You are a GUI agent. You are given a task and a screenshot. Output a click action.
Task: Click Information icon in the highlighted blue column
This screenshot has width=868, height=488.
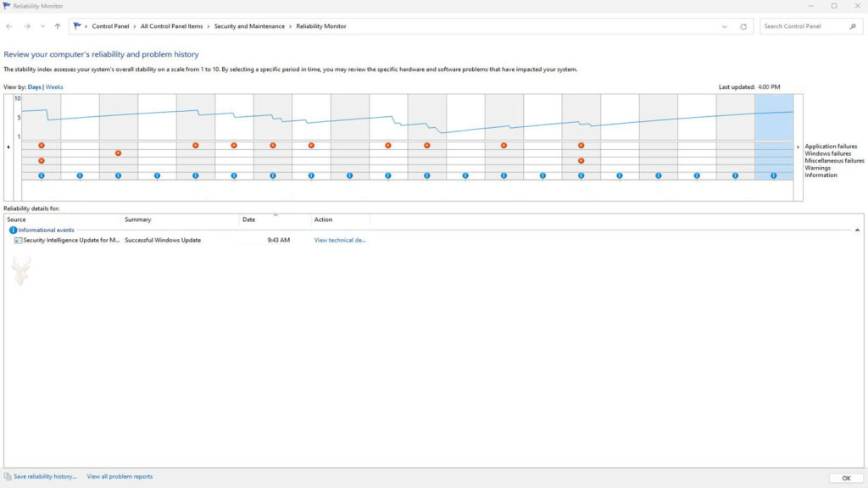point(773,175)
